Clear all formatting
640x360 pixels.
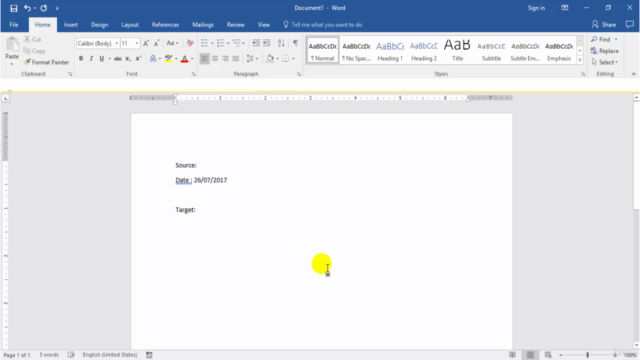190,43
